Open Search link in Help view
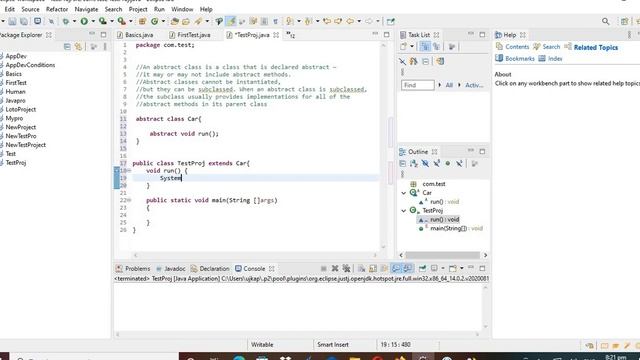 [x=551, y=47]
